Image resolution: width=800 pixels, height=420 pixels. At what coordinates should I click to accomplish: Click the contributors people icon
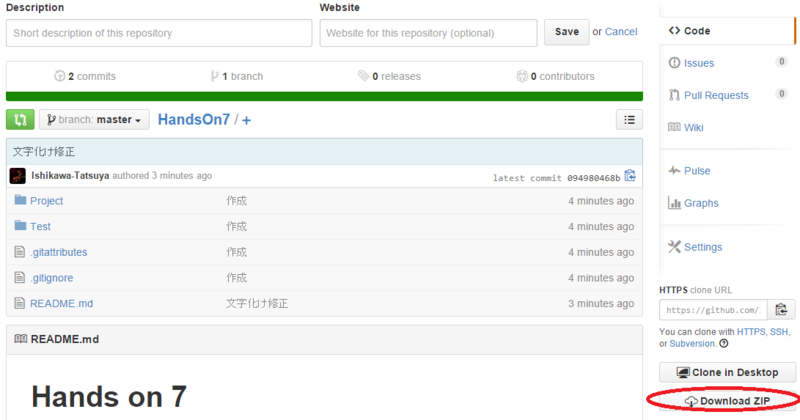click(521, 76)
